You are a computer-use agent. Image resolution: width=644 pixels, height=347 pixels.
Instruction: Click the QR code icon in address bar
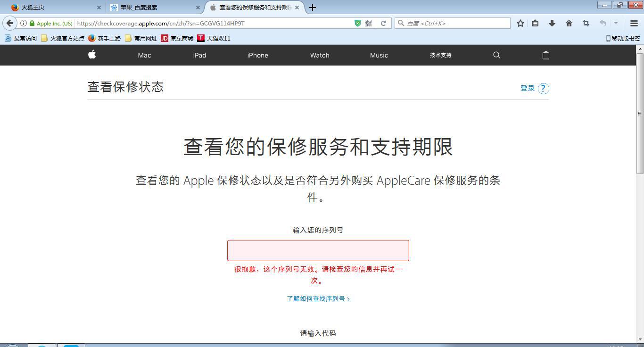(x=367, y=23)
